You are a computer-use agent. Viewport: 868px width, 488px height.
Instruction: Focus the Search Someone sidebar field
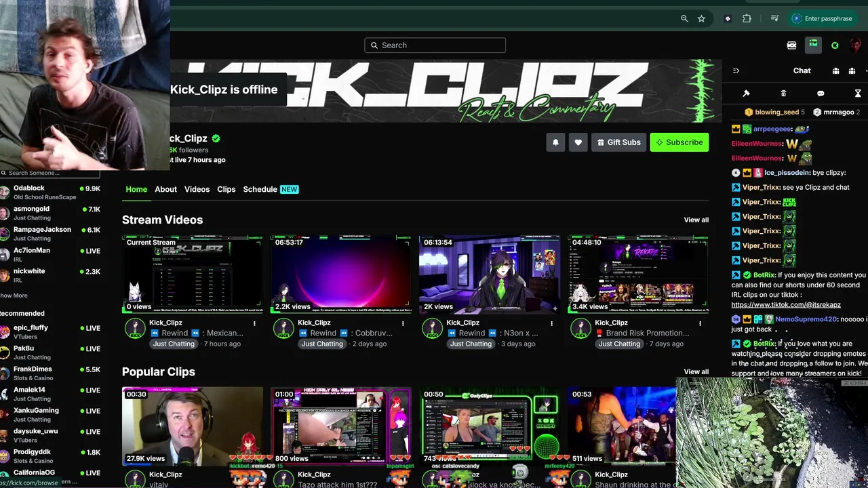[x=51, y=173]
